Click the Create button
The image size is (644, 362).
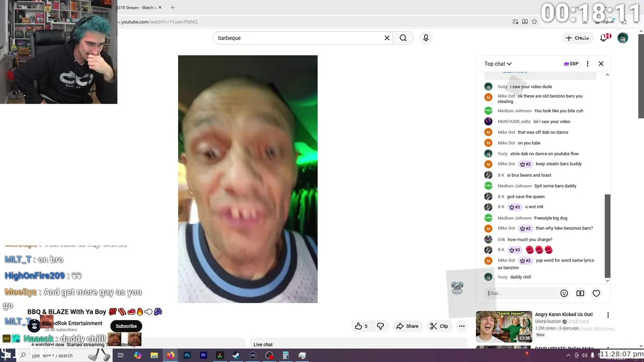point(577,38)
